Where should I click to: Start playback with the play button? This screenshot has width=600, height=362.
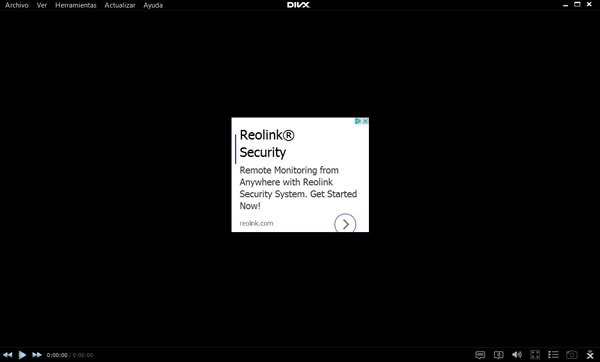click(x=22, y=355)
